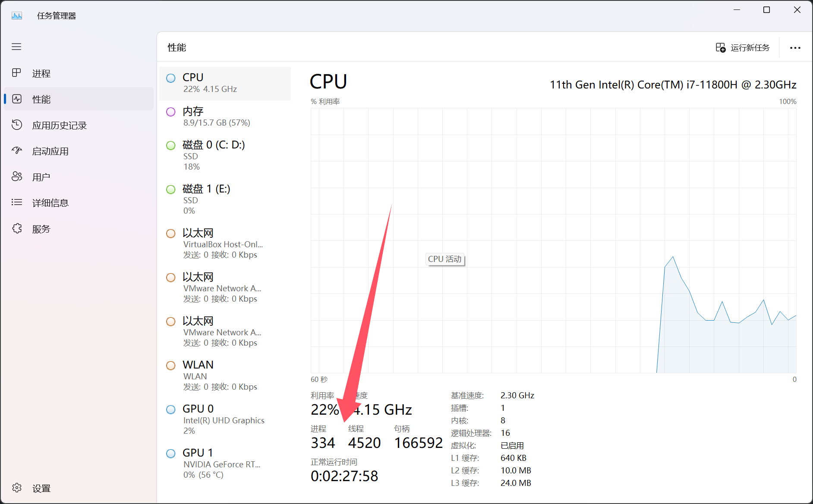Select the 内存 resource entry
This screenshot has width=813, height=504.
click(225, 117)
